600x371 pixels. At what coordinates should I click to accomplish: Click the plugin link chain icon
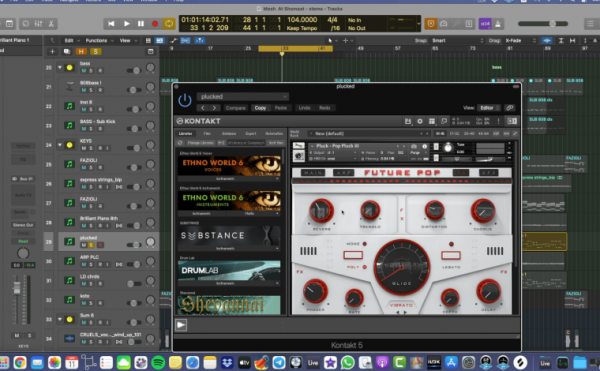coord(510,108)
